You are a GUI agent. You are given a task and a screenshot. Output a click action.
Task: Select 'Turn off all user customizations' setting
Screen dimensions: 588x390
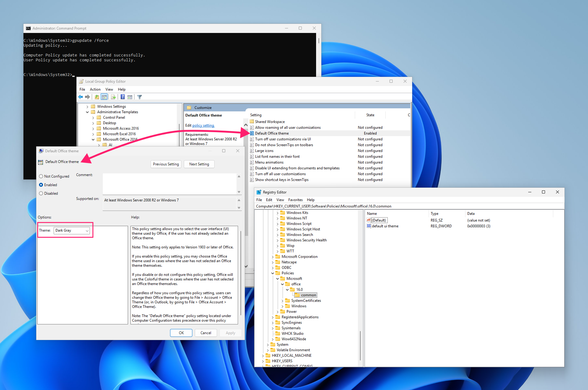pos(280,174)
